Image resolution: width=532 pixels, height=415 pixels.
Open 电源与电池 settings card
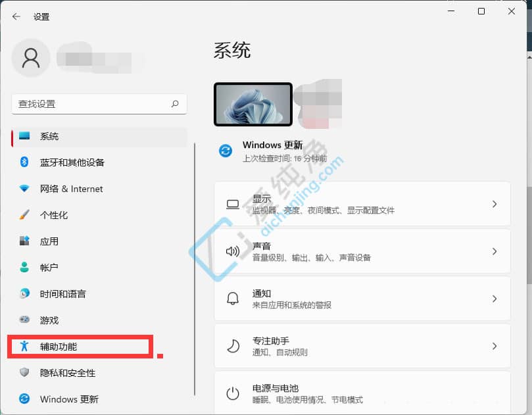click(362, 393)
